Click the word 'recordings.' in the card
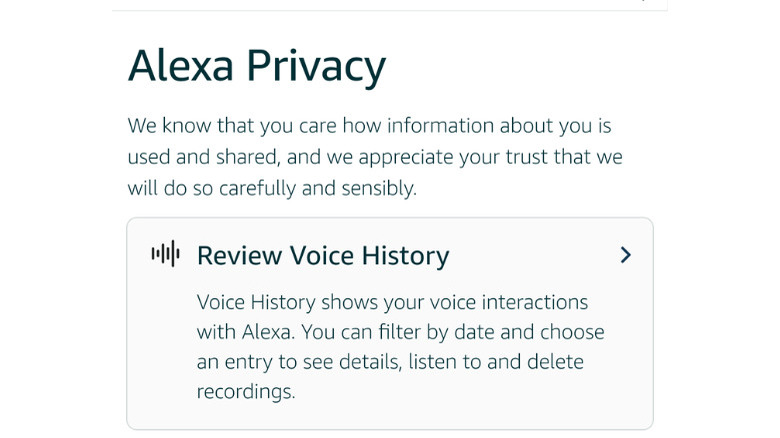The height and width of the screenshot is (438, 780). tap(246, 391)
